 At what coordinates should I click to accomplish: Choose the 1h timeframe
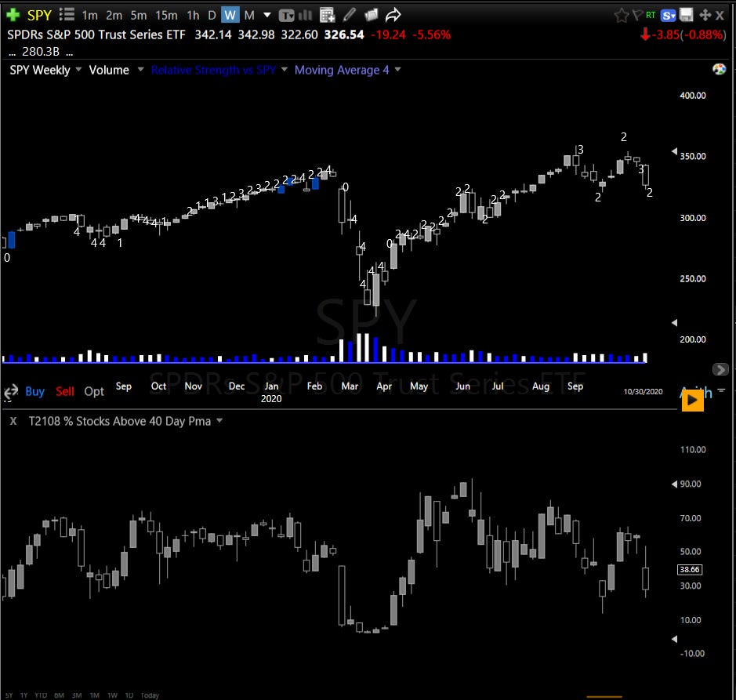point(193,16)
